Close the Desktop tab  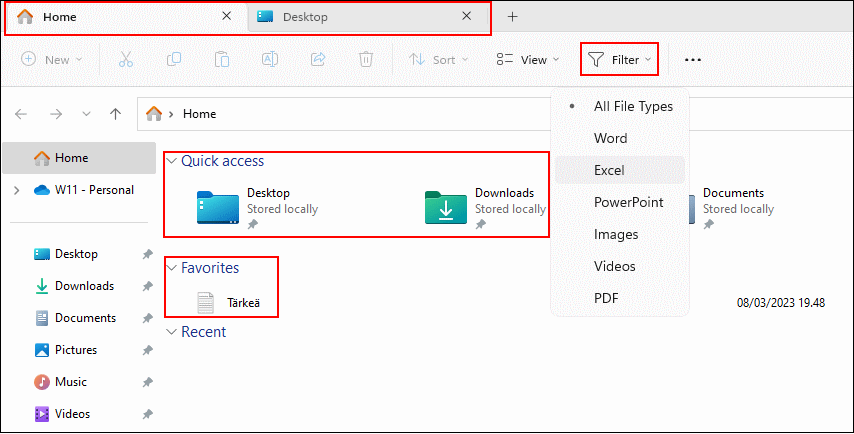(467, 16)
